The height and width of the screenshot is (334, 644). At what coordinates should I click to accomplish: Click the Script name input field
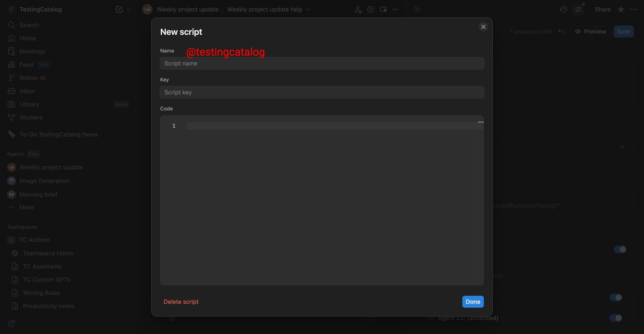pos(322,63)
